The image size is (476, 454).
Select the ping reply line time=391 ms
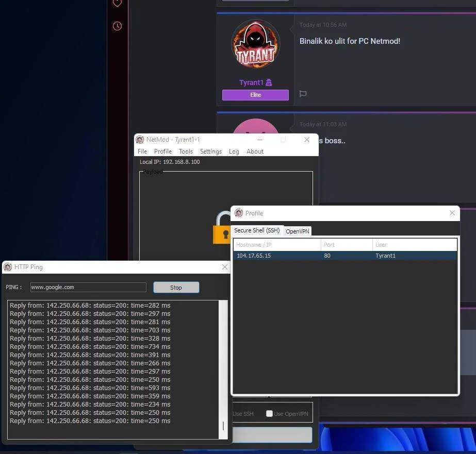point(90,355)
